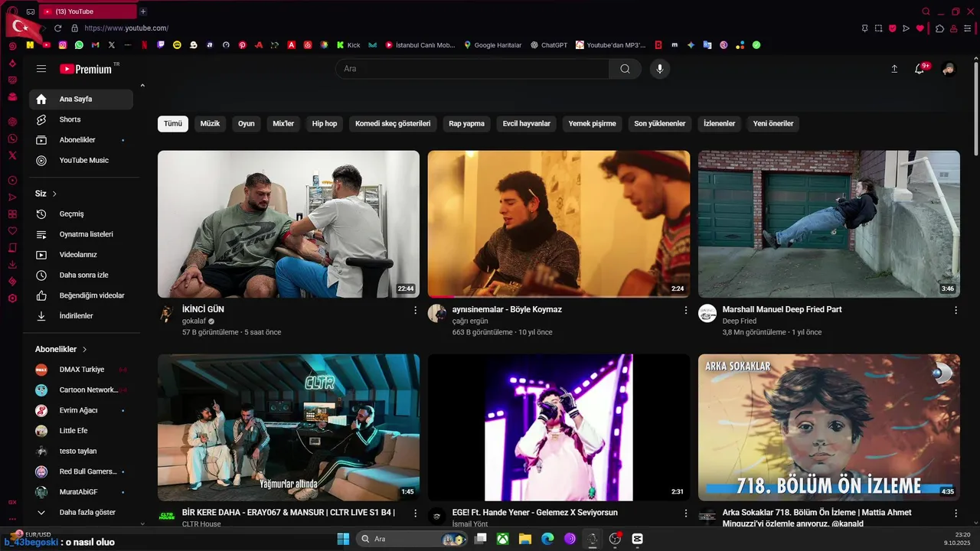This screenshot has height=551, width=980.
Task: Open options for aynısınemalar Böyle Koymaz video
Action: click(x=686, y=310)
